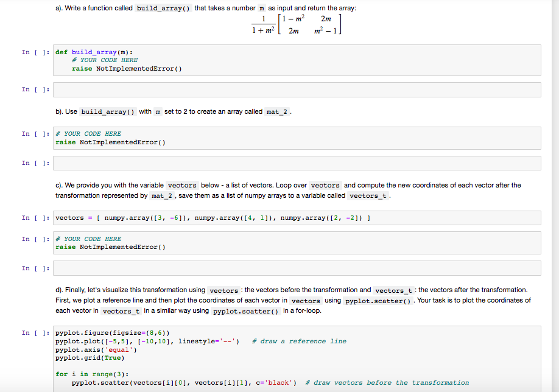Click the raise NotImplementedError line in part b
The height and width of the screenshot is (392, 559).
110,142
